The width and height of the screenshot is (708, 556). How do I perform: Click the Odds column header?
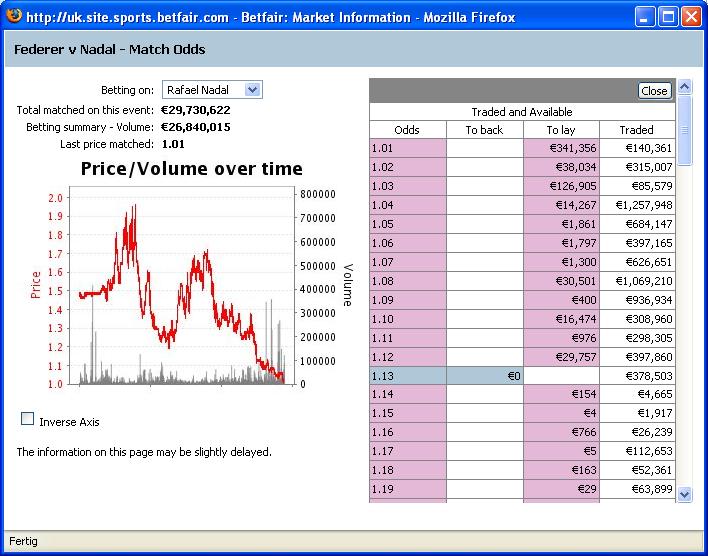(x=407, y=130)
